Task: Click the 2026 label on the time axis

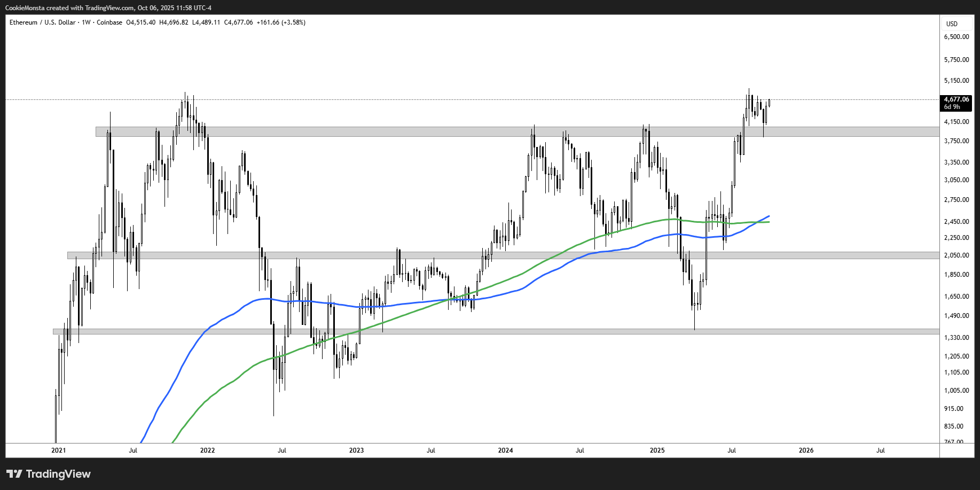Action: (806, 450)
